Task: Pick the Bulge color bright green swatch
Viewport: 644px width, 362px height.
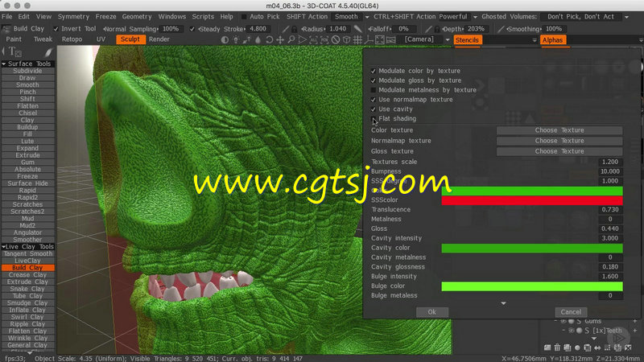Action: pos(532,286)
